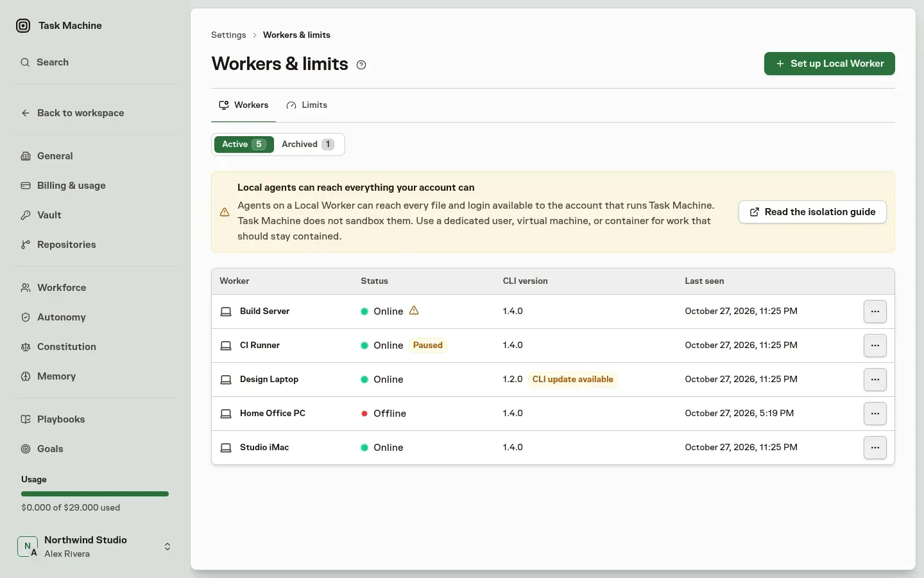Click the warning icon in the isolation banner
This screenshot has height=578, width=924.
click(225, 212)
